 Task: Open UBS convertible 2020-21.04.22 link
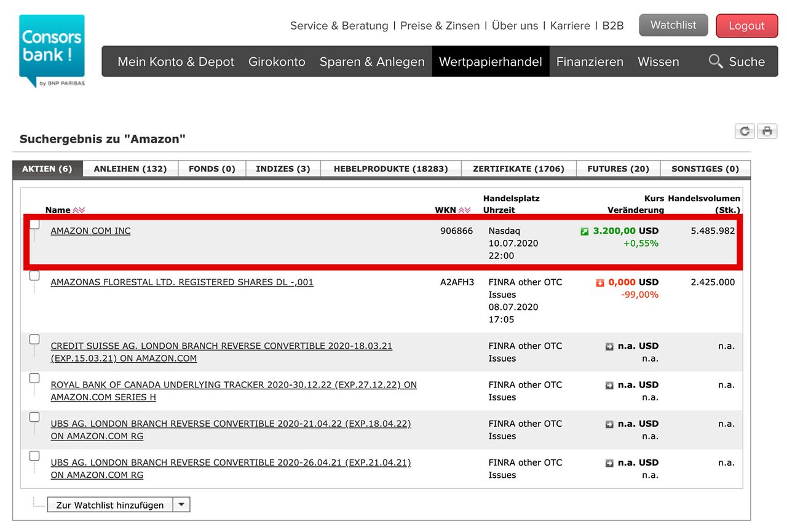pyautogui.click(x=231, y=429)
